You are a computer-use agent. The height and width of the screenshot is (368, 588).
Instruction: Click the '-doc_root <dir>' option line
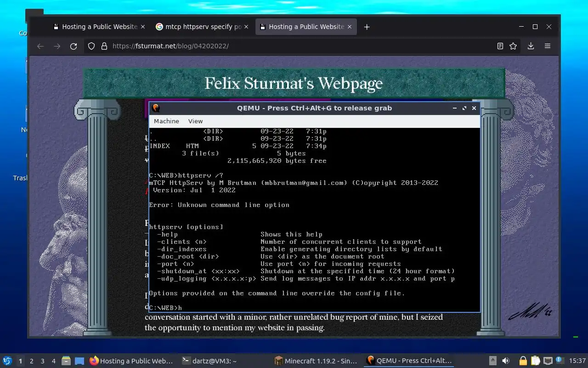(270, 257)
